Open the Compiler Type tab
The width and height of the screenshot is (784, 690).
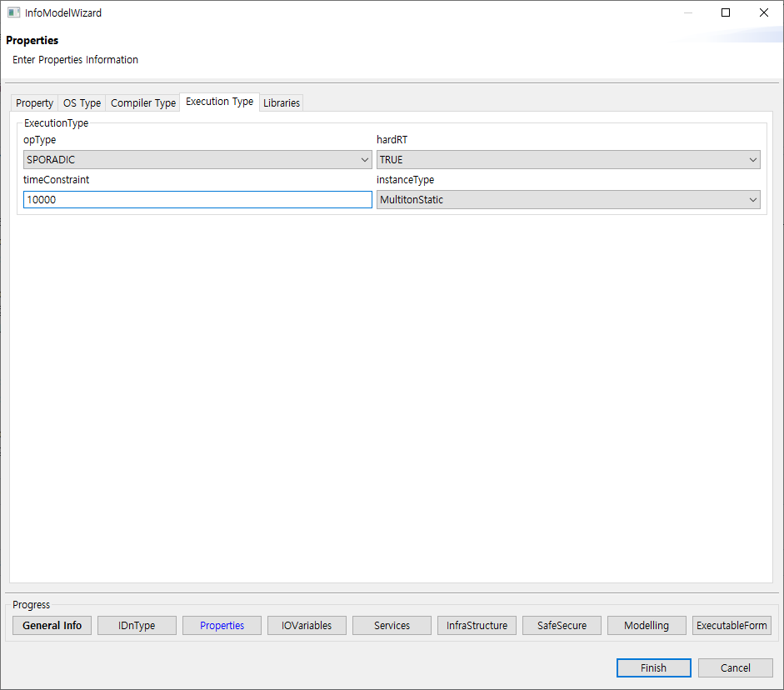click(x=142, y=102)
